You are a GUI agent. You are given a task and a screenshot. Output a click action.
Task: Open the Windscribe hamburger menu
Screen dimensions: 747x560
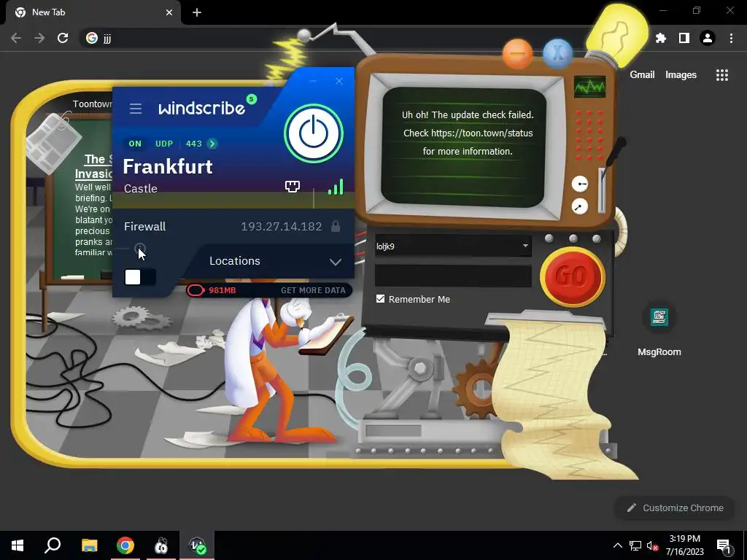[136, 109]
